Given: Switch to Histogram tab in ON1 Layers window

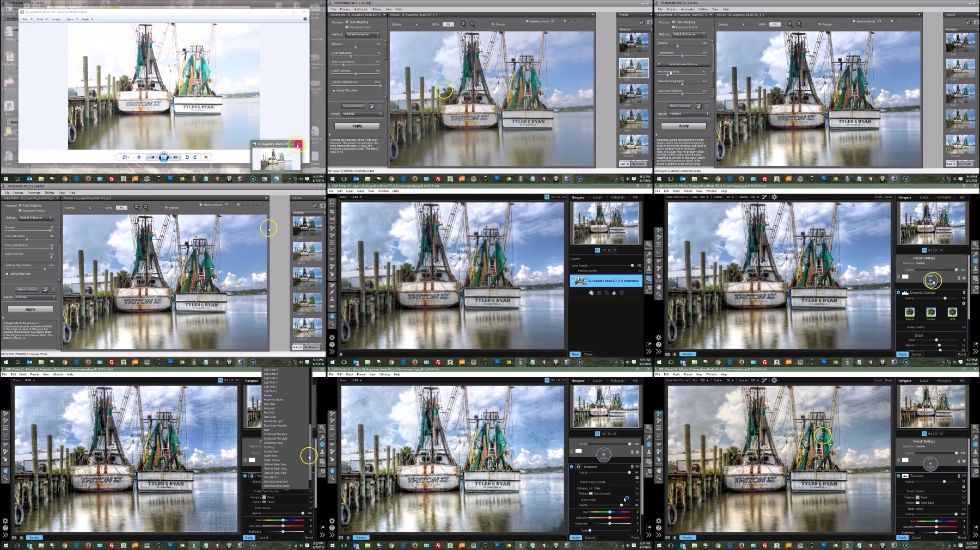Looking at the screenshot, I should tap(617, 197).
